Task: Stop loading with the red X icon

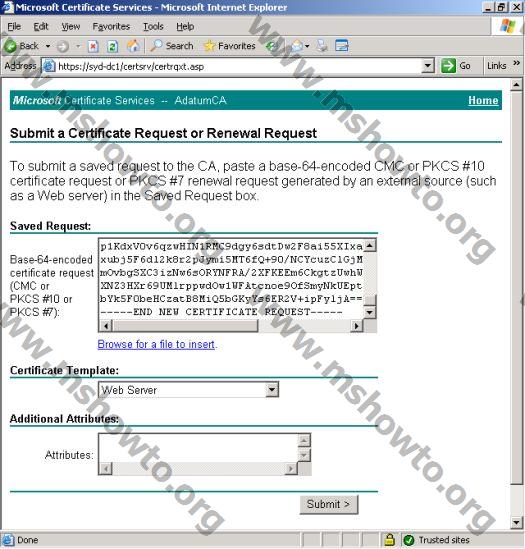Action: coord(93,46)
